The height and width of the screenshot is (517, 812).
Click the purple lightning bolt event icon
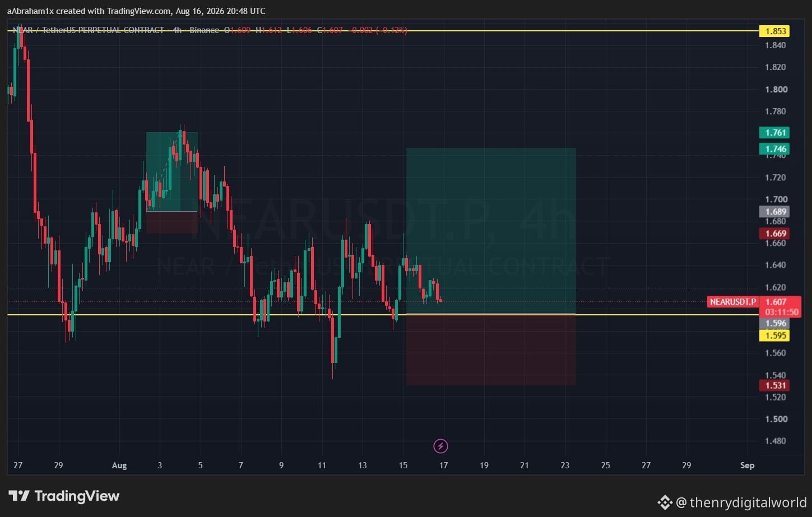click(x=440, y=446)
